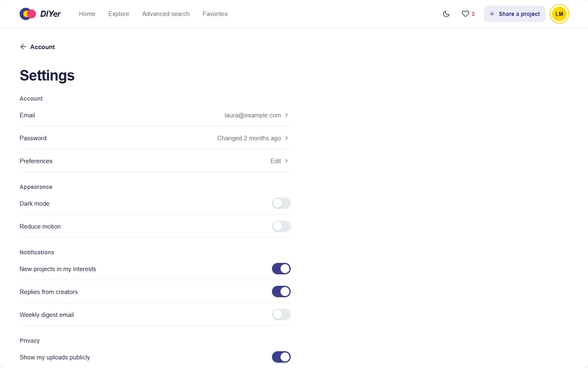Click the Appearance section header

tap(36, 187)
